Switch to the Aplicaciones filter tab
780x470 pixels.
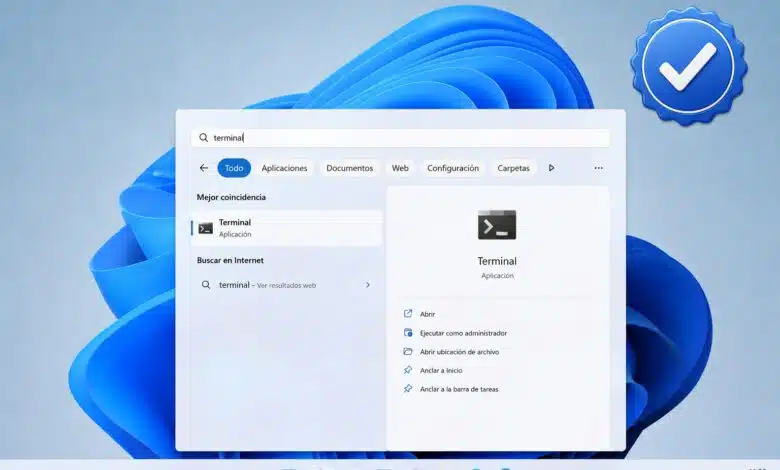click(285, 168)
